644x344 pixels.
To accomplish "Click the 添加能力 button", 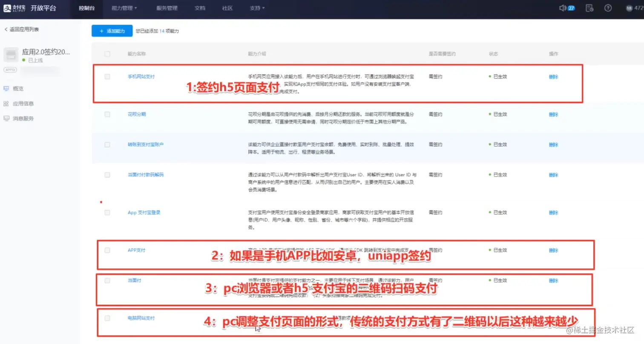I will coord(112,31).
